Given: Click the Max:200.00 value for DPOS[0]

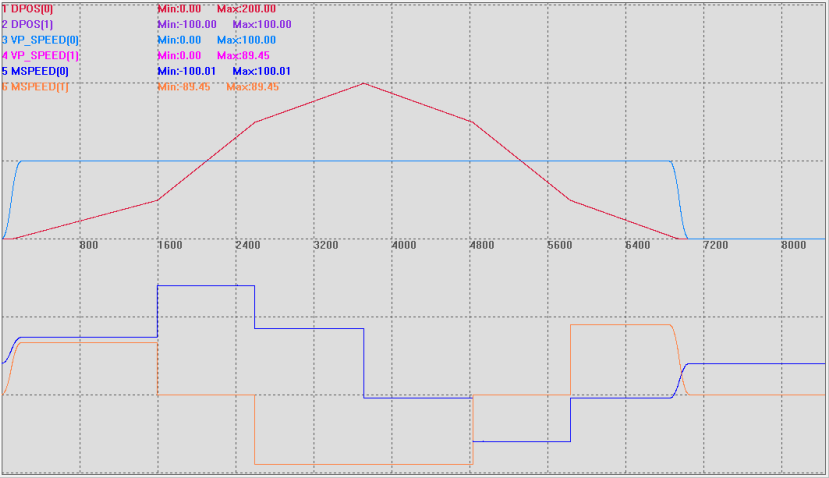Looking at the screenshot, I should (246, 9).
